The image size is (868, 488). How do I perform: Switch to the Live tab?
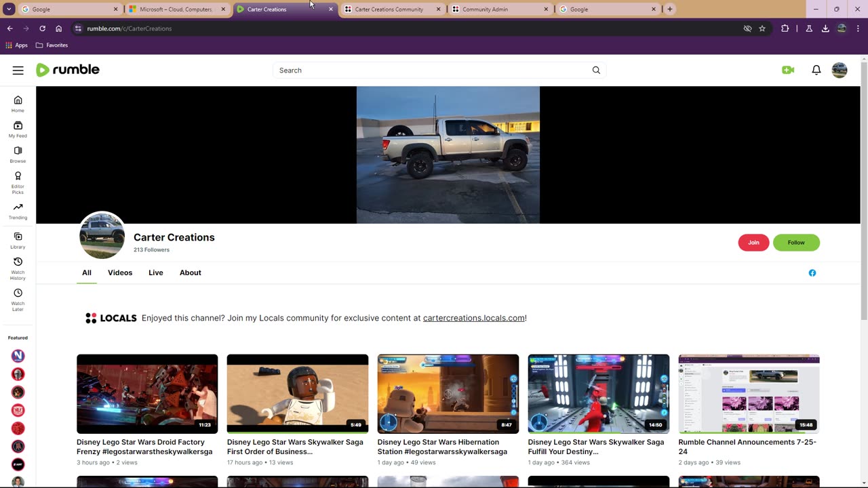point(156,272)
